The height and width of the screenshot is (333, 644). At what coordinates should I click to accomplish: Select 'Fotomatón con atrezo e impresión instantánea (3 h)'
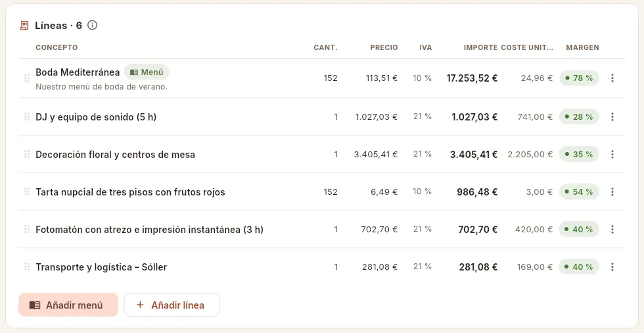pyautogui.click(x=150, y=230)
